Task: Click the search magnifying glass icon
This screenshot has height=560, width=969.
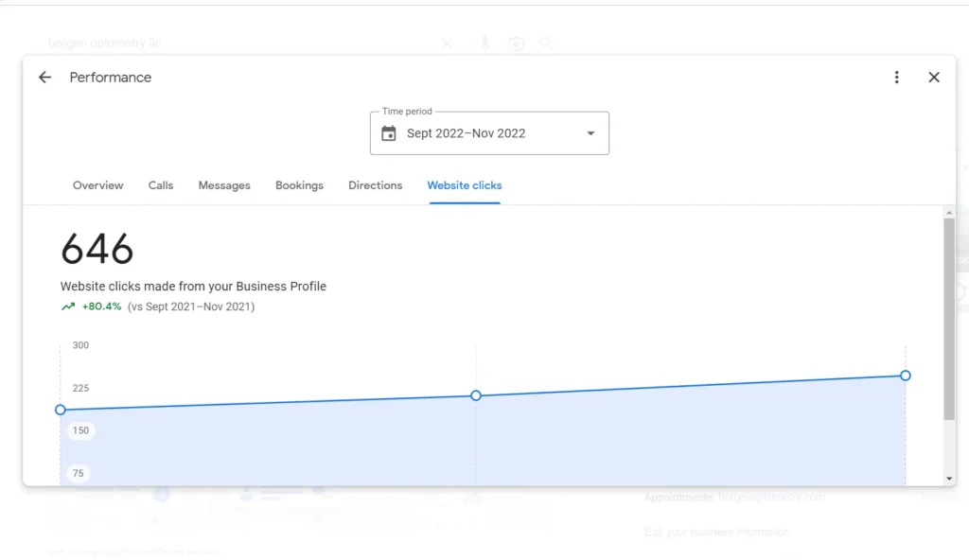Action: (547, 43)
